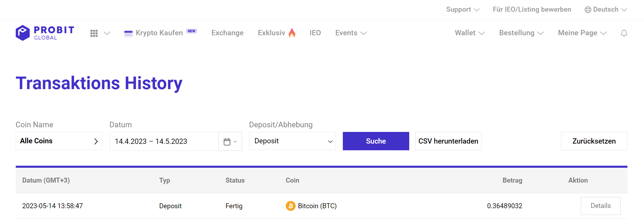
Task: Open the apps grid menu icon
Action: click(94, 33)
